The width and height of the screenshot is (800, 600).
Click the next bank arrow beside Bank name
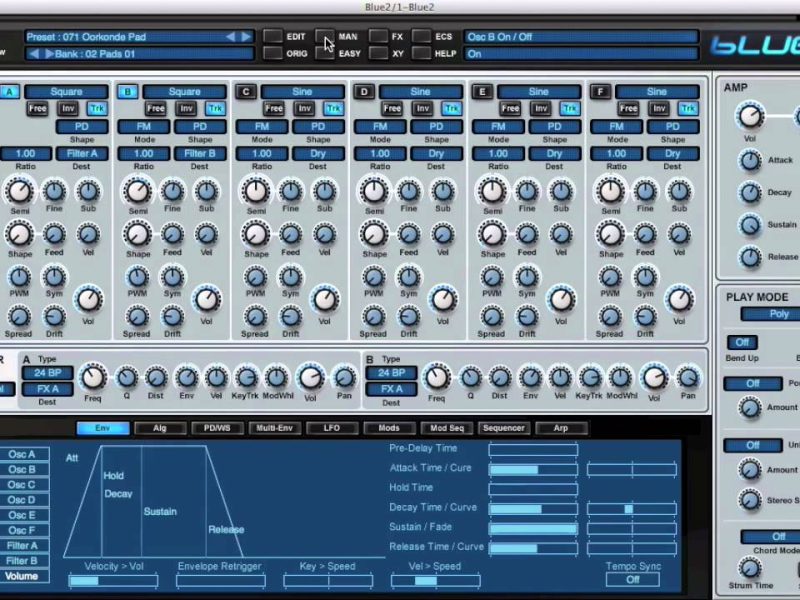click(49, 54)
